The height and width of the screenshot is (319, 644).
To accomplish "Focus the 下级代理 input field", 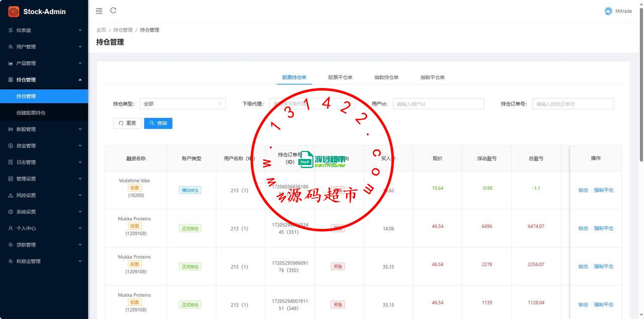I will coord(312,104).
